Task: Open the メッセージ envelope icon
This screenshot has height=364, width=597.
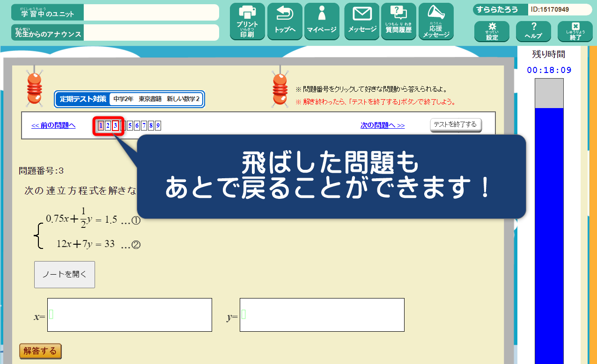Action: coord(362,22)
